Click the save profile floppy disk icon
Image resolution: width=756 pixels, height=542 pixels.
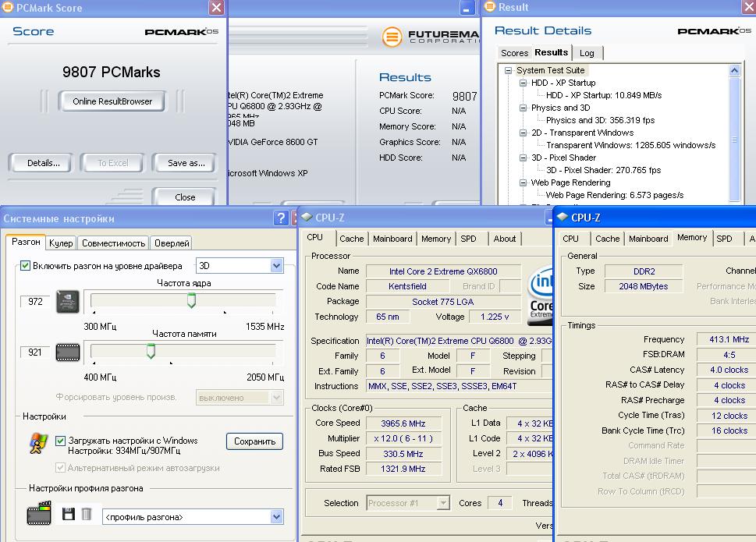click(x=69, y=514)
